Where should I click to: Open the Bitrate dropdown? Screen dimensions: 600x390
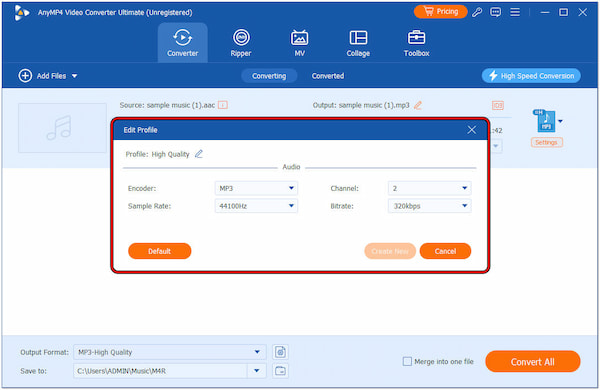(429, 206)
